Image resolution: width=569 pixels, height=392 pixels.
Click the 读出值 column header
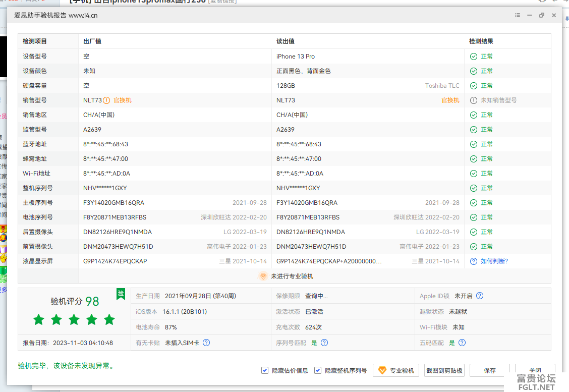pos(286,41)
